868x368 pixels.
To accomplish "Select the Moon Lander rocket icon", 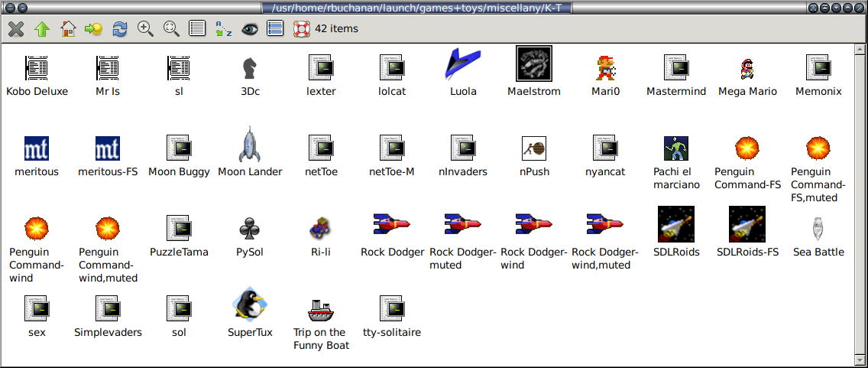I will tap(250, 144).
